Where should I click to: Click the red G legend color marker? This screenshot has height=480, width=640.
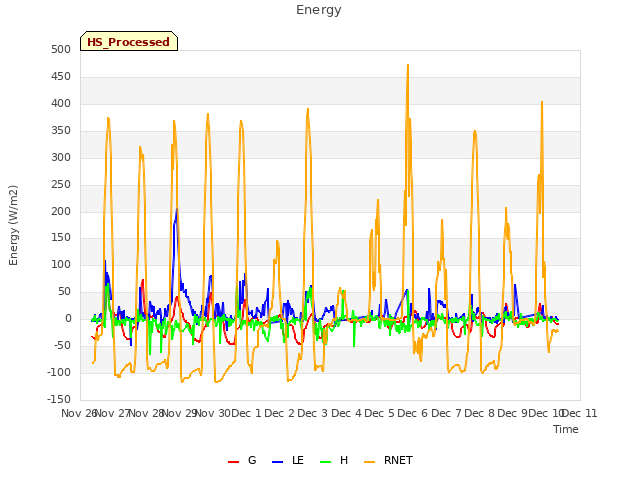point(233,462)
